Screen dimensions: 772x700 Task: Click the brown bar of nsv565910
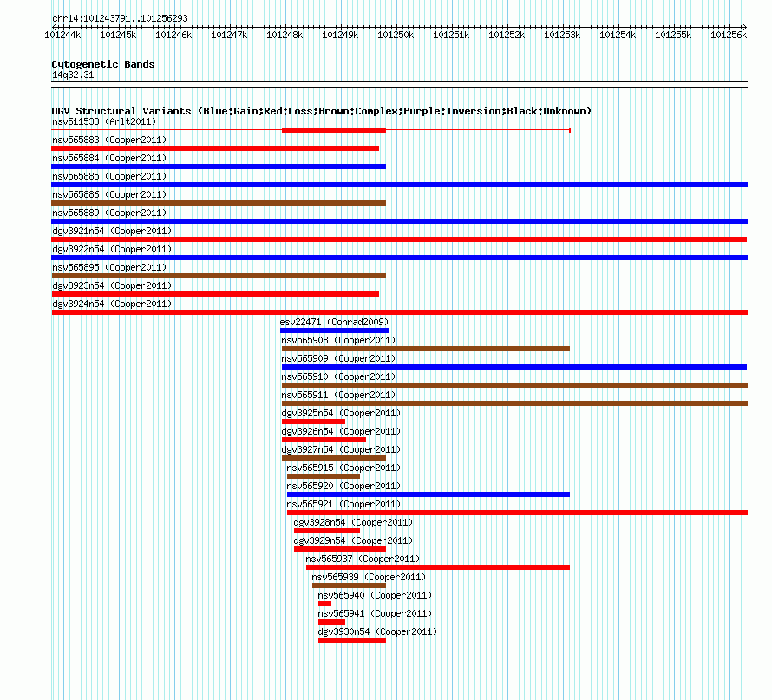coord(514,385)
